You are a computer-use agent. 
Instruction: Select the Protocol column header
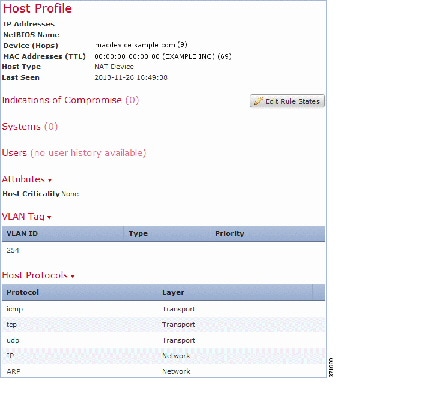click(x=81, y=292)
